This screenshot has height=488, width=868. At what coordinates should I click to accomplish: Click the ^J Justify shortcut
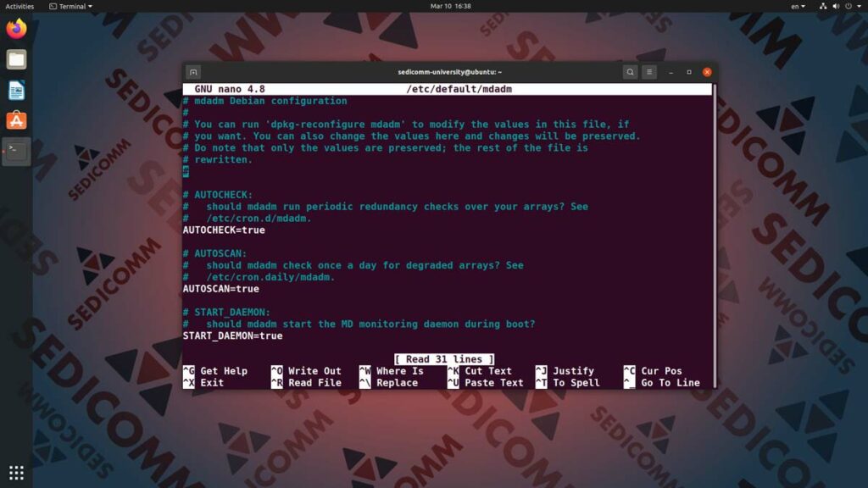point(565,371)
